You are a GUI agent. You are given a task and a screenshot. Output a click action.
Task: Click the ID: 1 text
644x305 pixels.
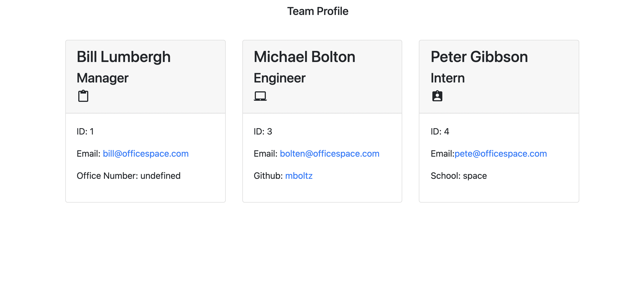[85, 131]
